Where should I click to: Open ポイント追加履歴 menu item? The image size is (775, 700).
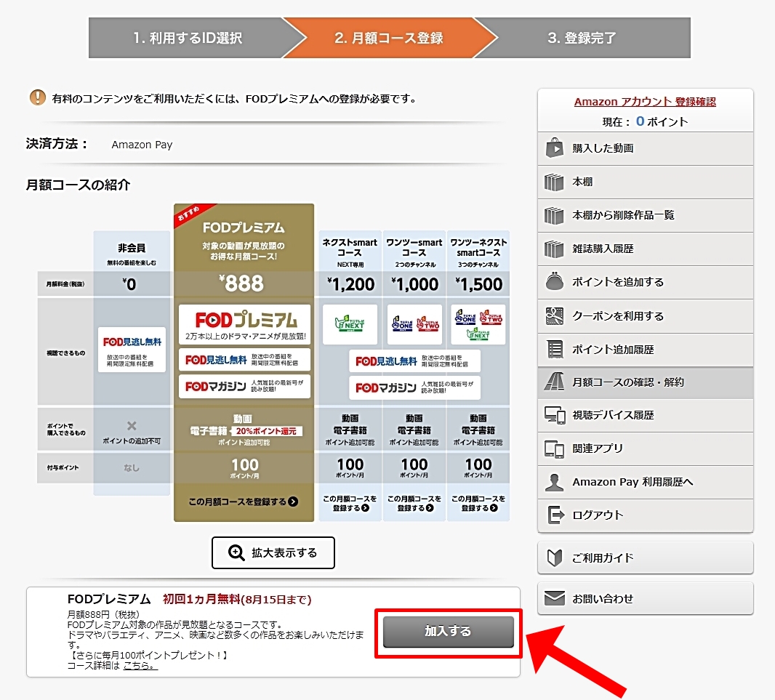pos(646,350)
